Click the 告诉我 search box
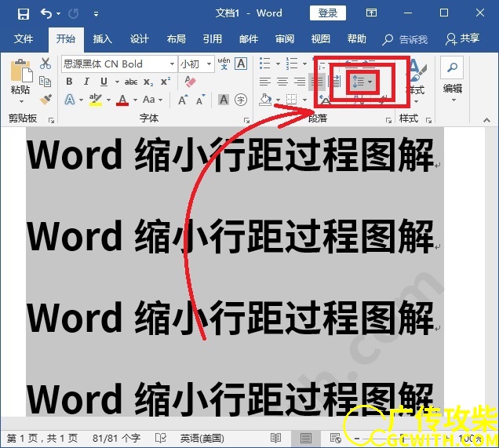This screenshot has width=499, height=448. 405,39
